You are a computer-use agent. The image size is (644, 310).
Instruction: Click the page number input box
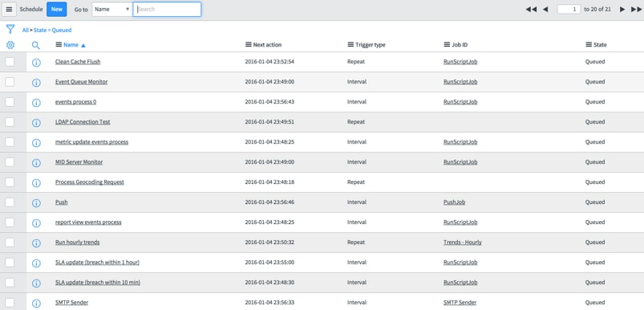click(x=569, y=10)
